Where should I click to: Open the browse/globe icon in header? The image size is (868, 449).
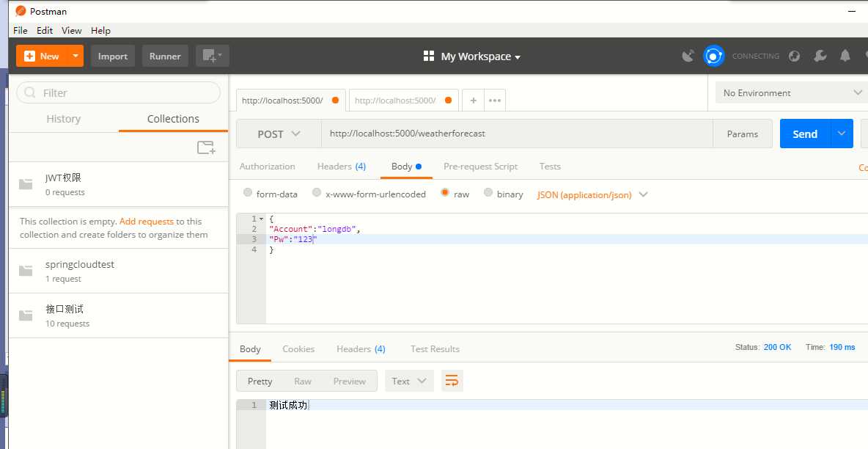click(x=795, y=56)
